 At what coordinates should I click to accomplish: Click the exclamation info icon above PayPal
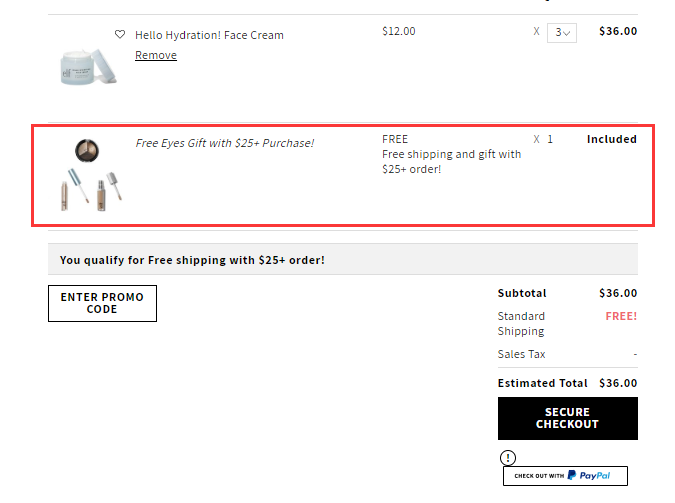point(508,457)
